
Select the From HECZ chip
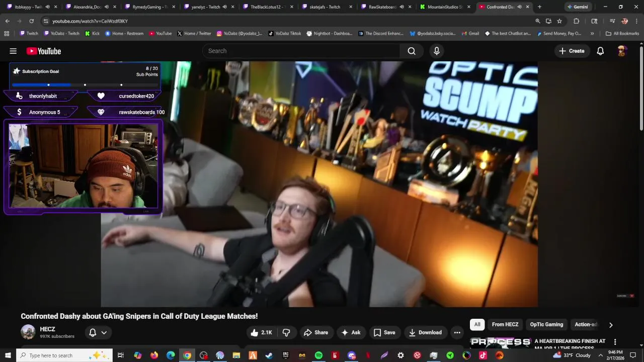[x=505, y=324]
